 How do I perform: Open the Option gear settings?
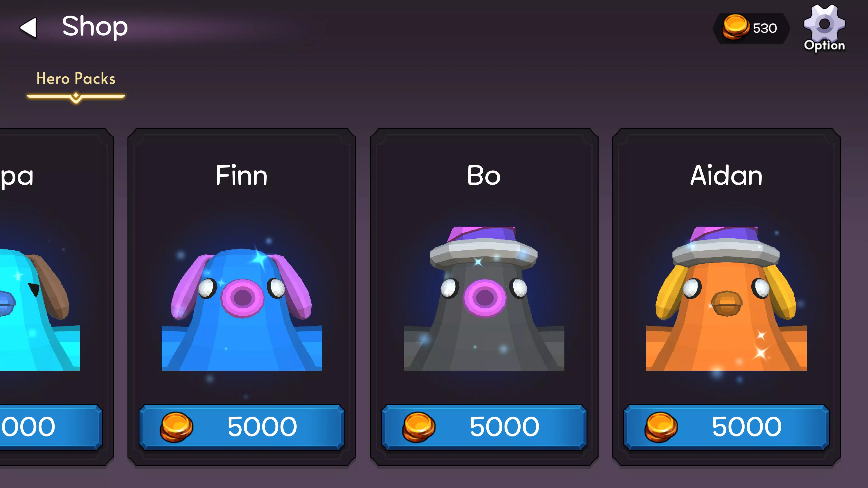[x=824, y=28]
